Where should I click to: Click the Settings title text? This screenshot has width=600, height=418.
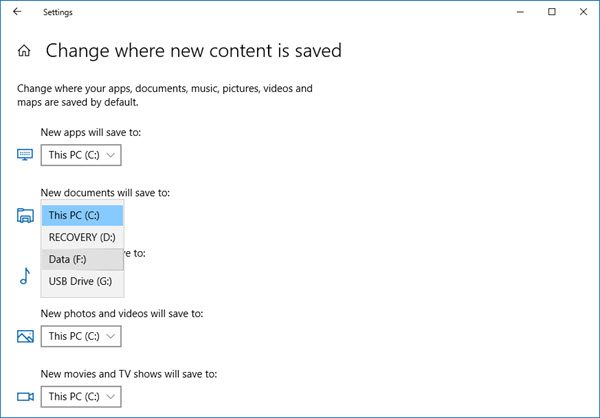[x=58, y=12]
